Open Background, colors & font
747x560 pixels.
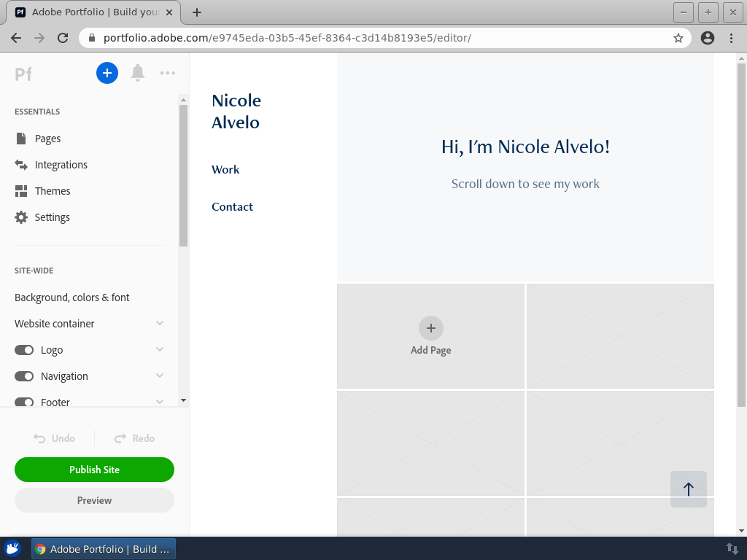point(72,297)
